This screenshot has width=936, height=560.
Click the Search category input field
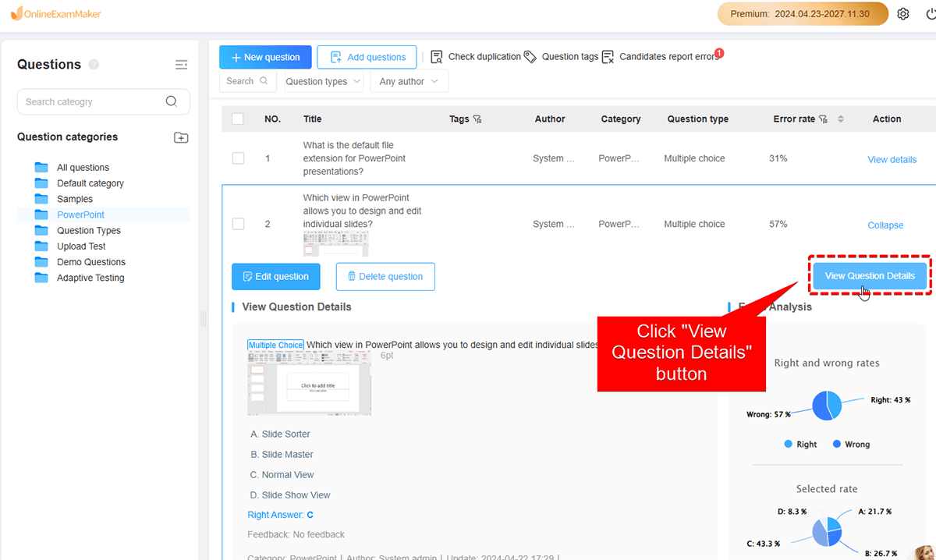(94, 101)
